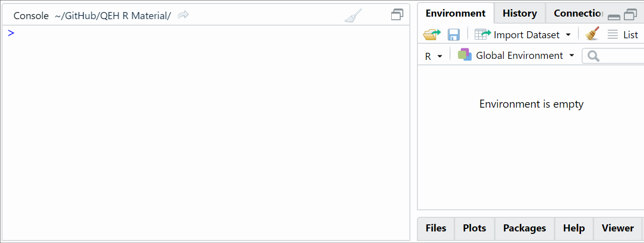Load workspace with the open folder icon
Image resolution: width=644 pixels, height=243 pixels.
click(432, 35)
